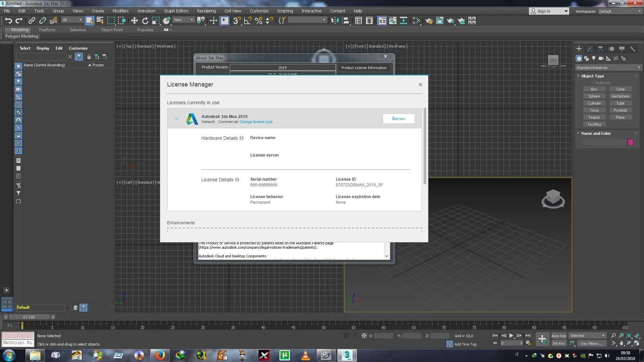Click the Play Animation button
This screenshot has width=644, height=362.
(x=511, y=336)
